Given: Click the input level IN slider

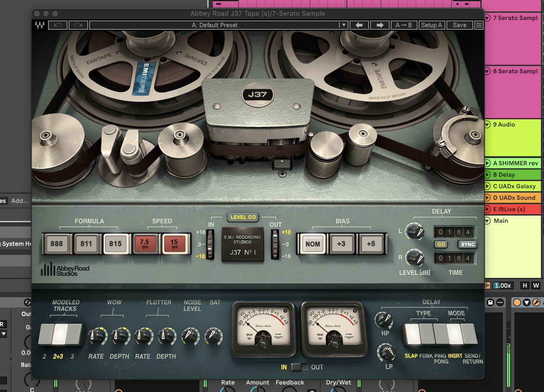Looking at the screenshot, I should [x=209, y=244].
